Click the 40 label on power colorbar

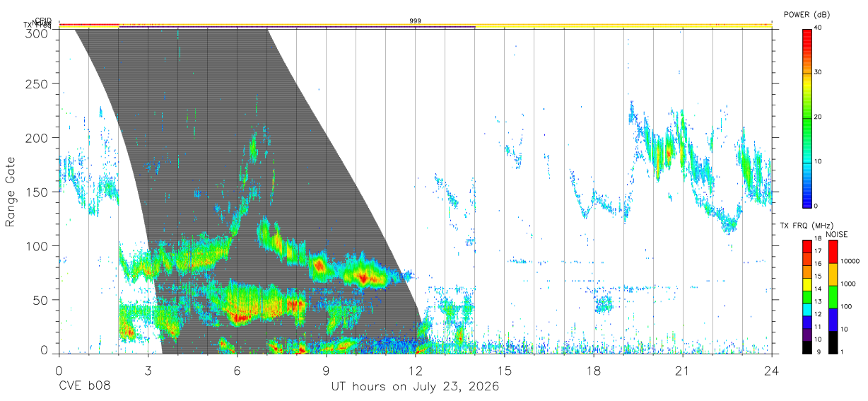pyautogui.click(x=819, y=28)
